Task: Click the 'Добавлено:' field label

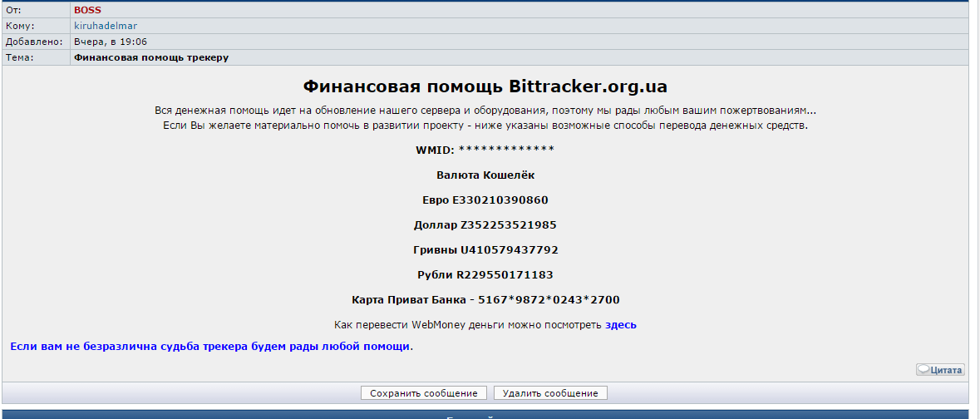Action: tap(34, 42)
